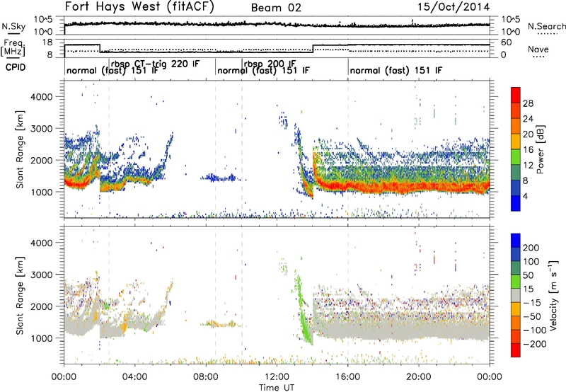Viewport: 566px width, 392px height.
Task: Select 'Slant Range [km]' label of Velocity panel
Action: (x=20, y=295)
